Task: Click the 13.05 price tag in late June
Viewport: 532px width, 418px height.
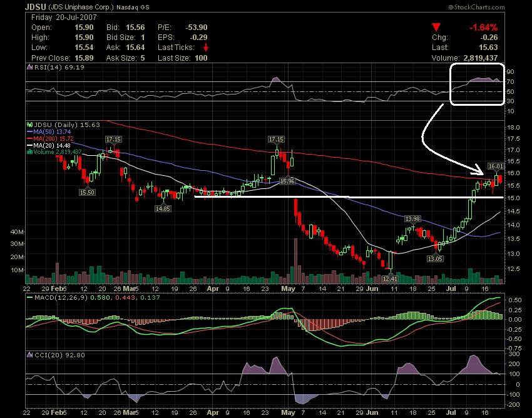Action: (435, 258)
